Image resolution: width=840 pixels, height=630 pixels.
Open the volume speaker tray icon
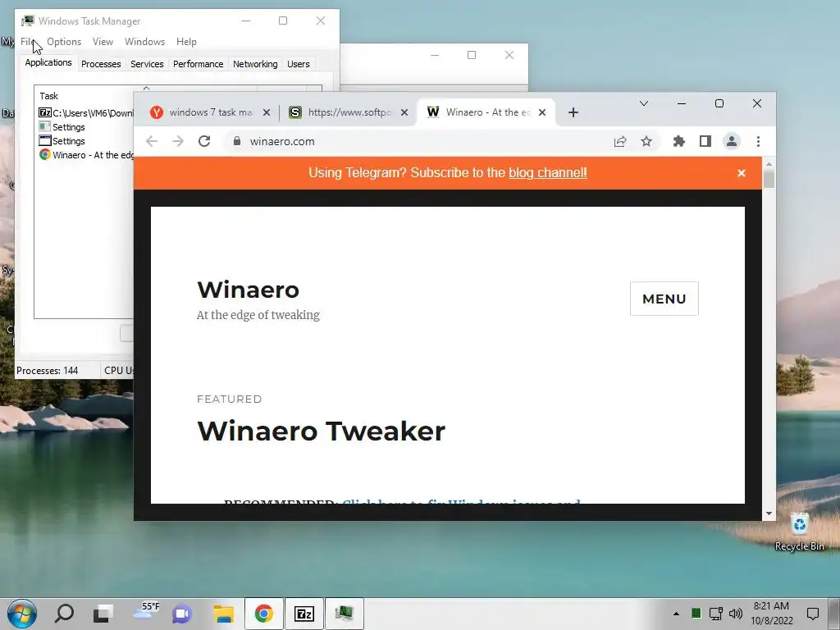pyautogui.click(x=736, y=614)
